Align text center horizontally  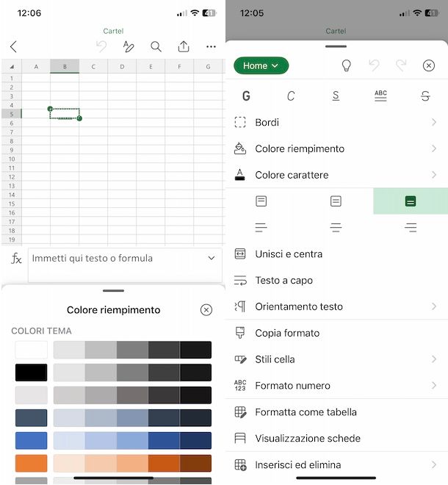pyautogui.click(x=336, y=227)
